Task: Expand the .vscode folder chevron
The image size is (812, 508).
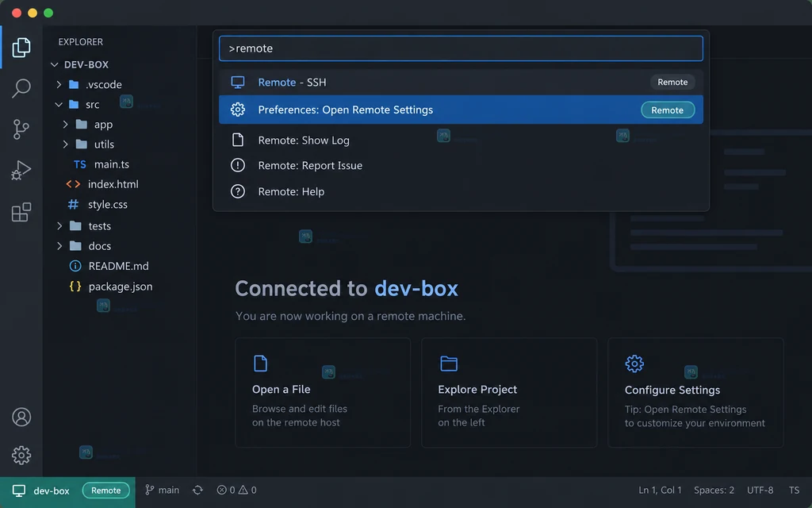Action: click(x=59, y=84)
